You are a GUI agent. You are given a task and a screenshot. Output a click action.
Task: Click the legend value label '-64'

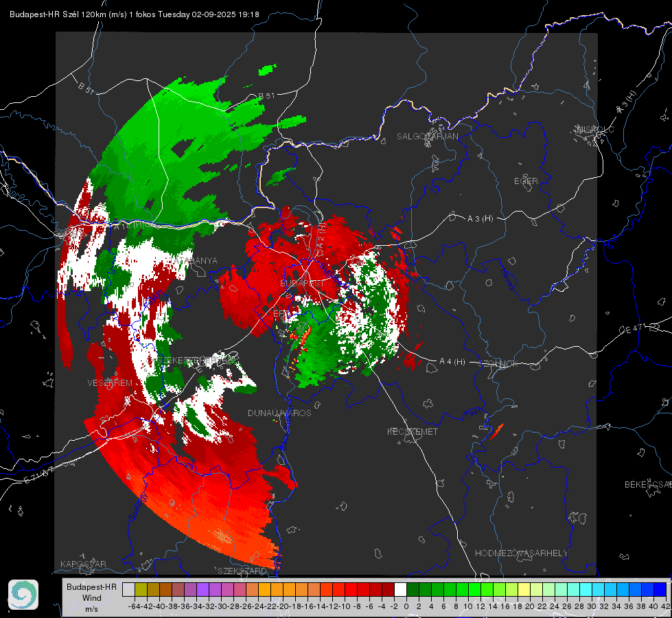point(134,606)
